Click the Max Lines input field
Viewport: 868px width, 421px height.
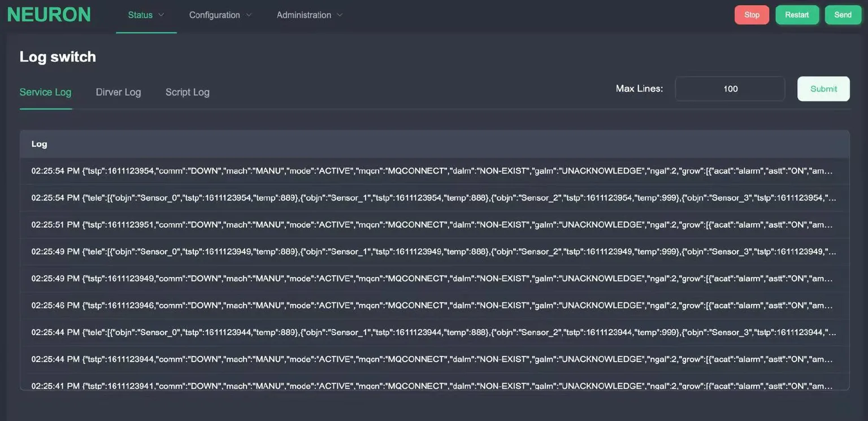click(x=730, y=89)
